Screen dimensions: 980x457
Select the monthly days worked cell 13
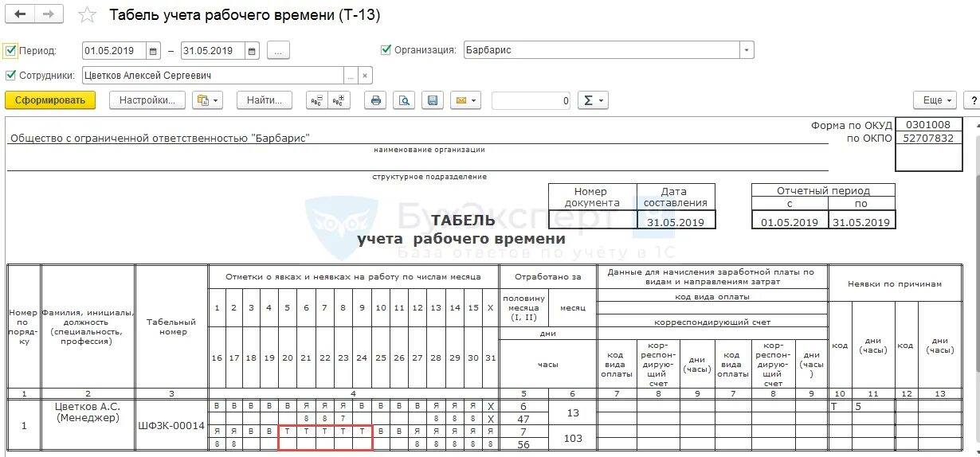point(572,412)
